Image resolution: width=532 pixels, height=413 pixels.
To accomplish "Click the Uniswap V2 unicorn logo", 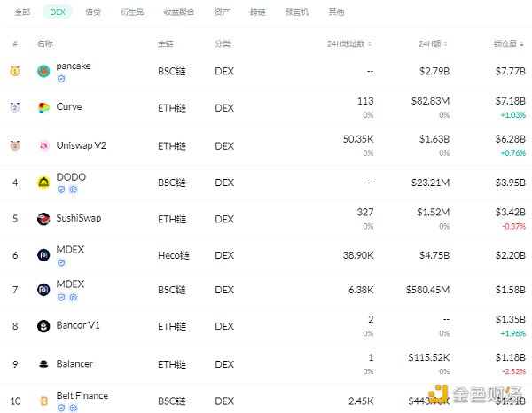I will click(x=43, y=145).
